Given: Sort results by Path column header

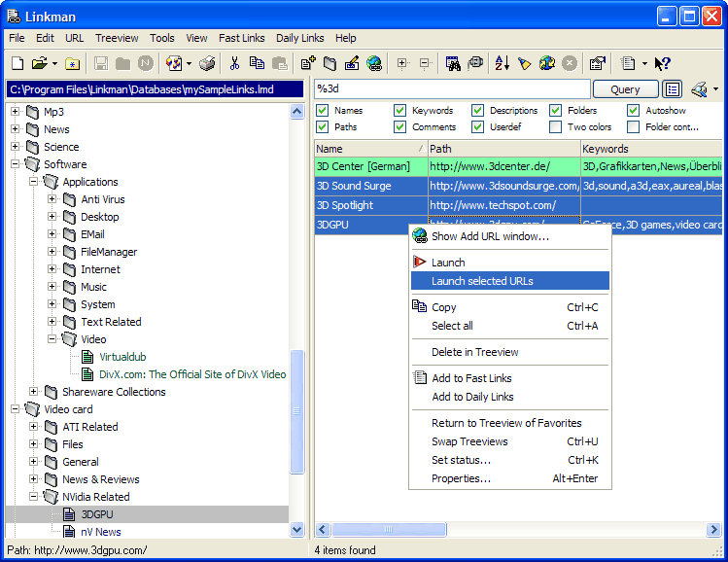Looking at the screenshot, I should [503, 149].
